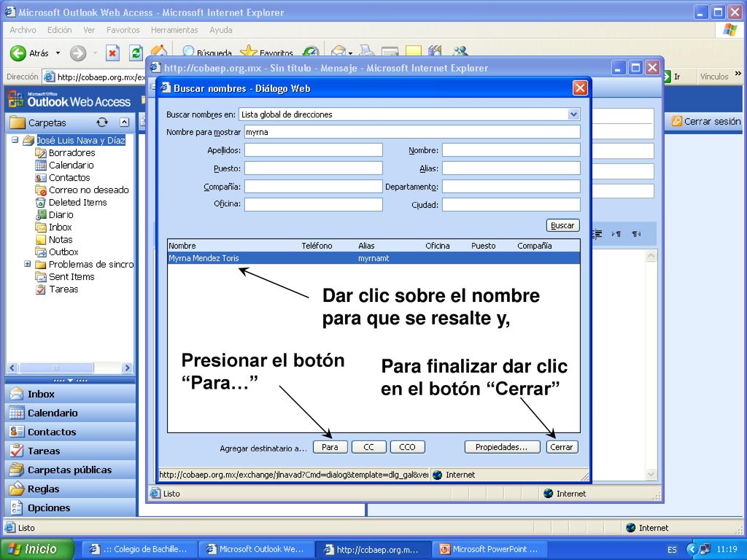
Task: Click in the Alias field
Action: coord(511,168)
